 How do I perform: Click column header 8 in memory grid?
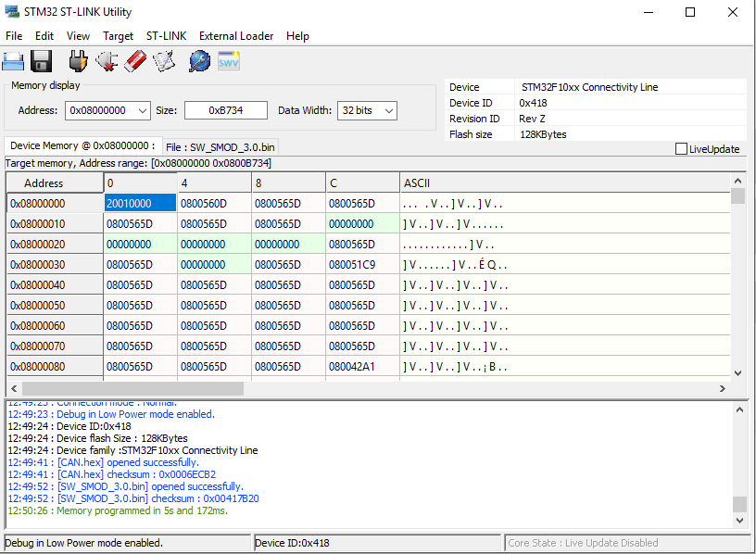288,183
